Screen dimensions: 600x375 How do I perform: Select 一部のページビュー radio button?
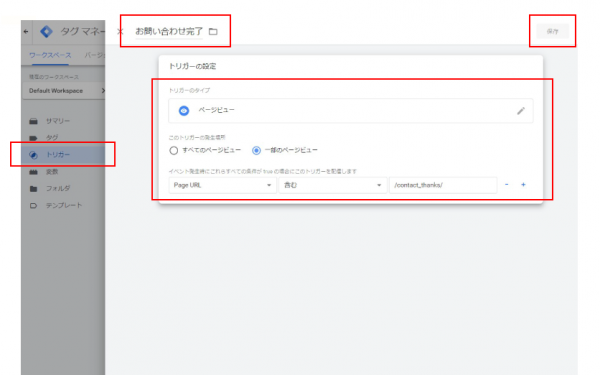(256, 150)
